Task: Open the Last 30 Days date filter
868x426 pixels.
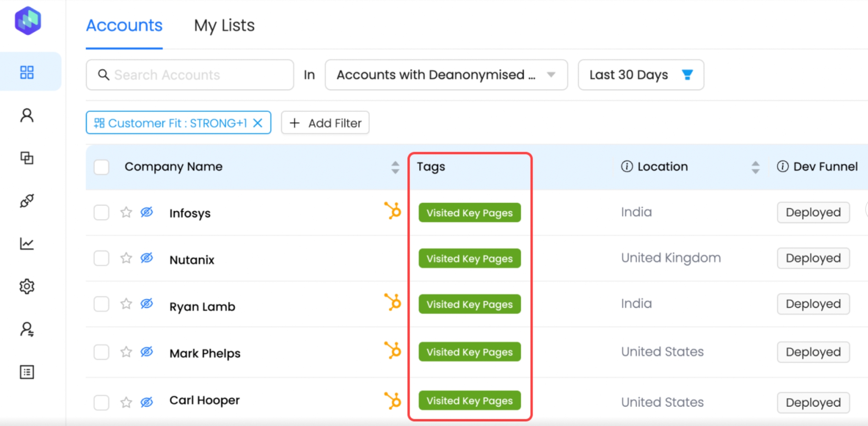Action: tap(640, 75)
